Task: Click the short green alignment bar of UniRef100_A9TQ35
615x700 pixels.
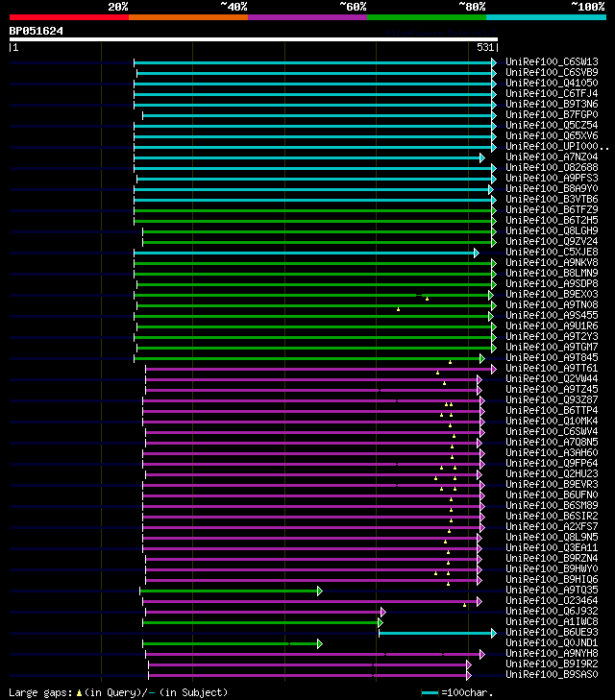Action: pos(229,591)
